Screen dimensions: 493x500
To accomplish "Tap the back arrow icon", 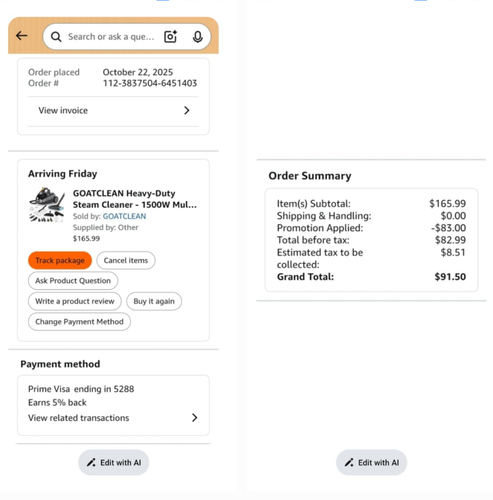I will (22, 36).
